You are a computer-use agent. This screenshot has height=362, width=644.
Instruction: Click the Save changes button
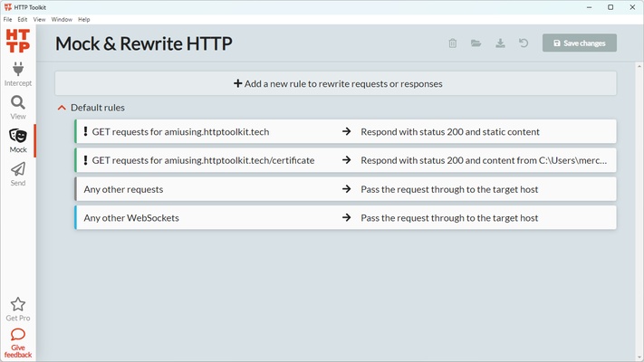tap(580, 43)
